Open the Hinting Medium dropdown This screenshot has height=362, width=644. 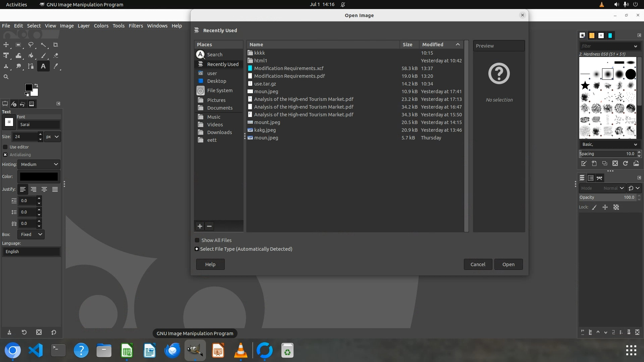(x=39, y=165)
